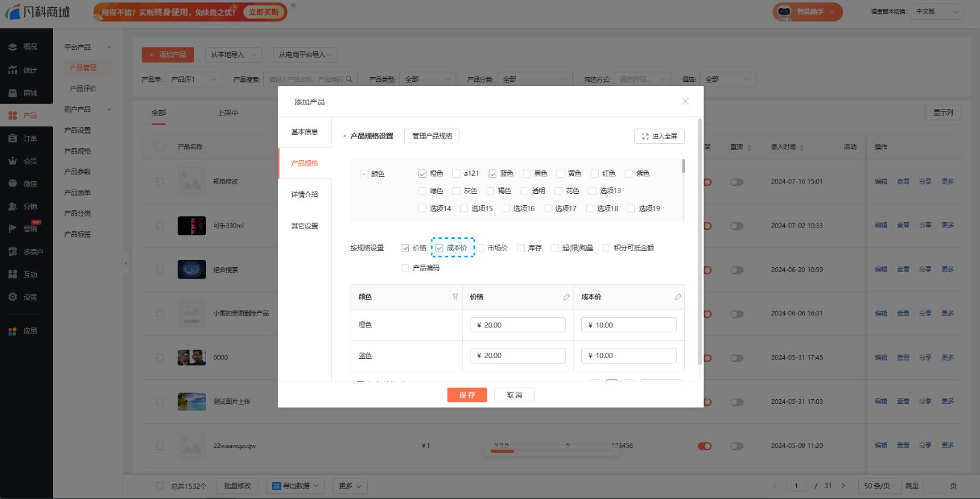Collapse the 颜色 spec group
This screenshot has width=980, height=499.
(364, 174)
